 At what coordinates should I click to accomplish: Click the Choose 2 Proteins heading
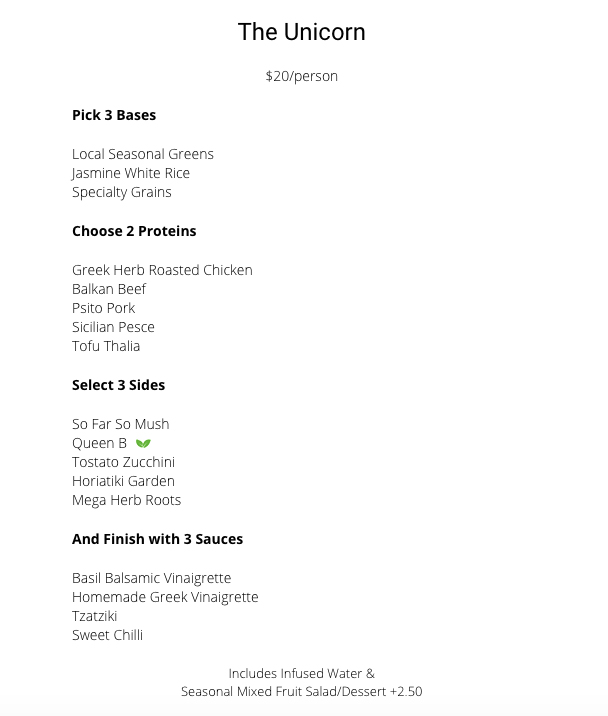(134, 231)
